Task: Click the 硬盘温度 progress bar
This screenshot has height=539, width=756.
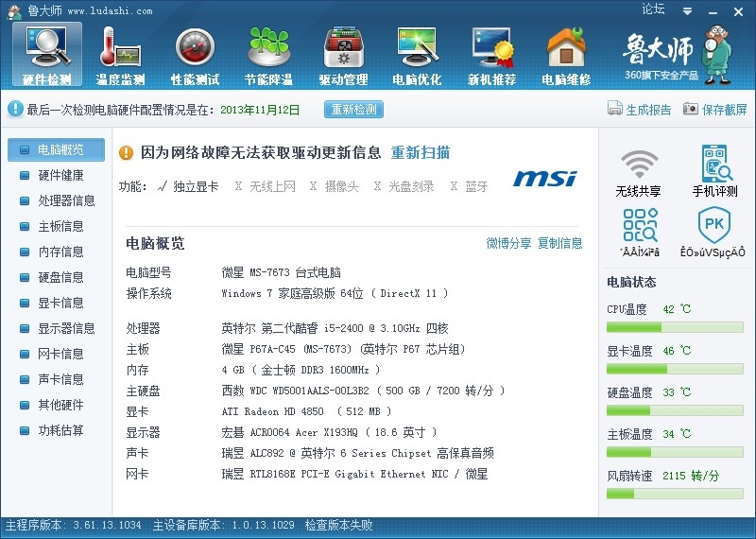Action: (675, 410)
